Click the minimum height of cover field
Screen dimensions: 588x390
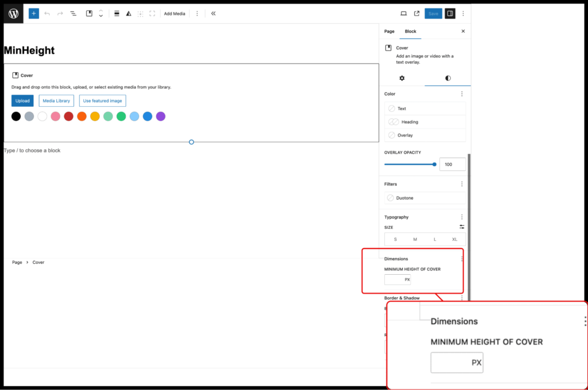[x=394, y=280]
